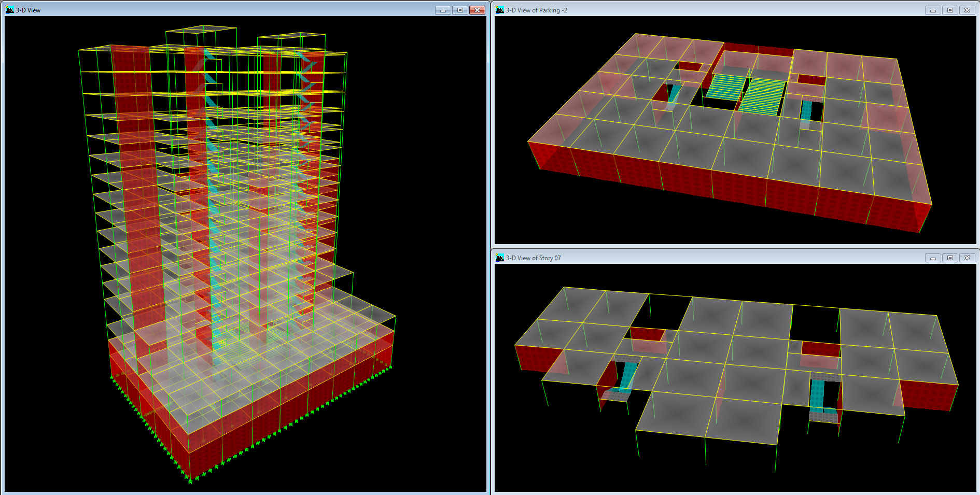Close the 3-D View of Story 07 window
This screenshot has height=495, width=980.
coord(967,258)
